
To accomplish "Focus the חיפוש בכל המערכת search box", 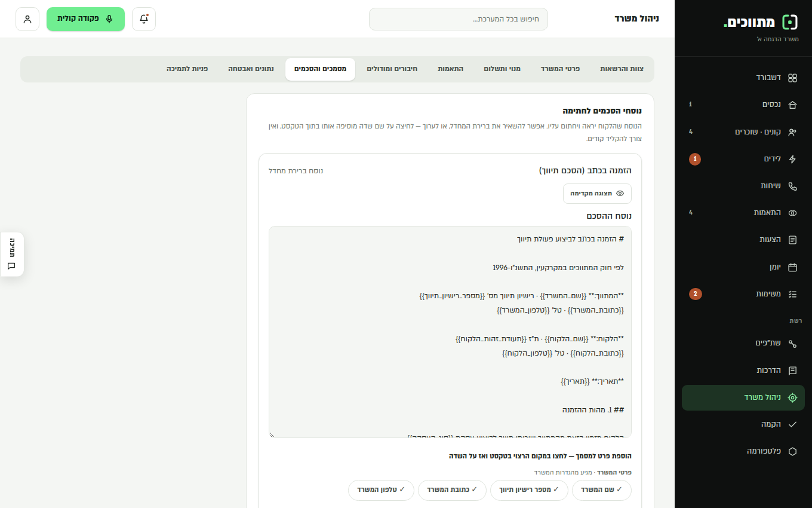I will (459, 19).
